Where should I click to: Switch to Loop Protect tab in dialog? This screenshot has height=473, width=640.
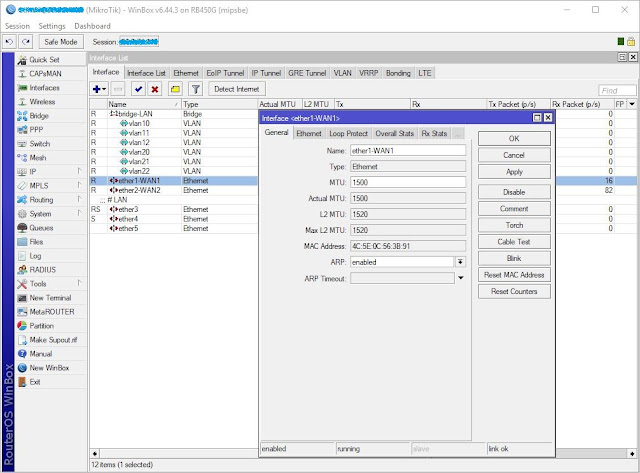click(x=348, y=133)
